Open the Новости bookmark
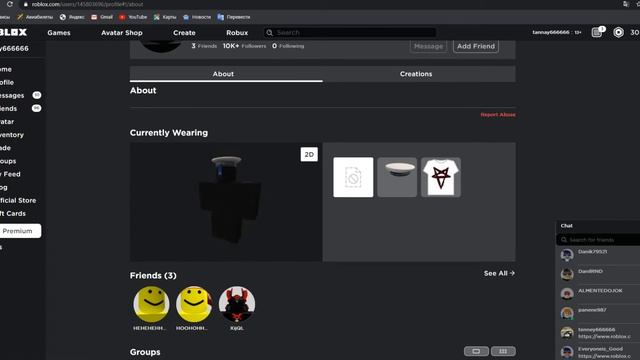The width and height of the screenshot is (640, 360). pos(197,17)
